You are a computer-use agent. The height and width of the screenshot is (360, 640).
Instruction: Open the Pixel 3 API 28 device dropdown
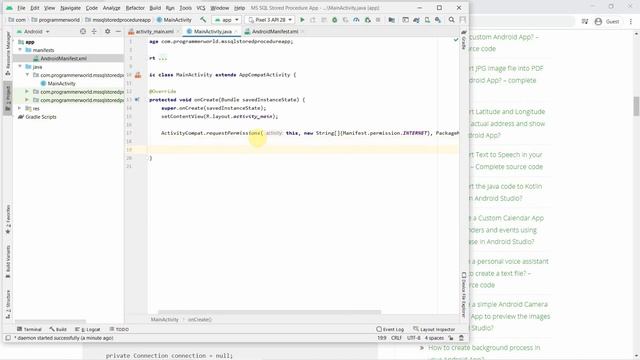(x=270, y=20)
